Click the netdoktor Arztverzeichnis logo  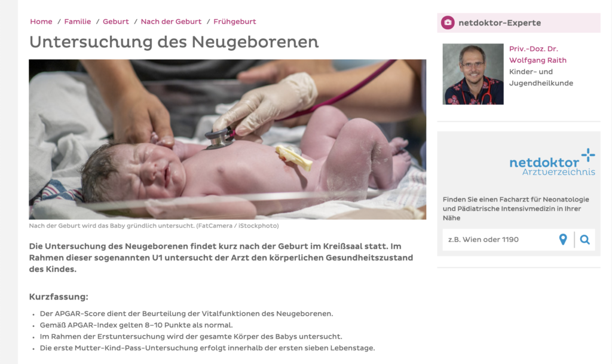[x=552, y=162]
